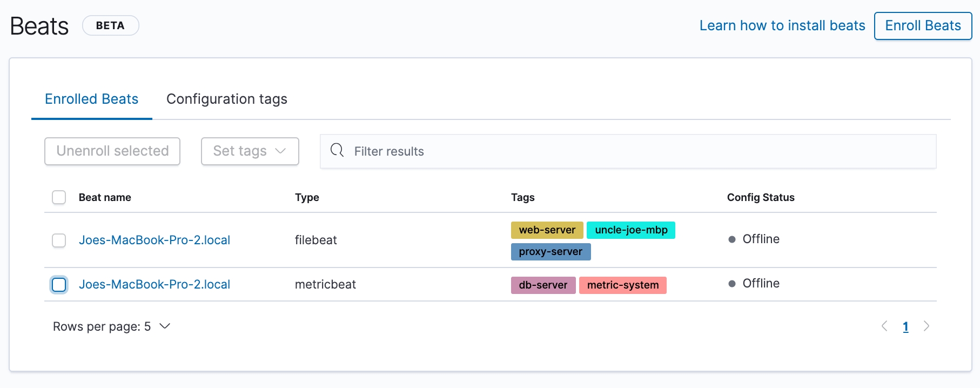Screen dimensions: 980x388
Task: Click the search magnifier icon
Action: point(337,150)
